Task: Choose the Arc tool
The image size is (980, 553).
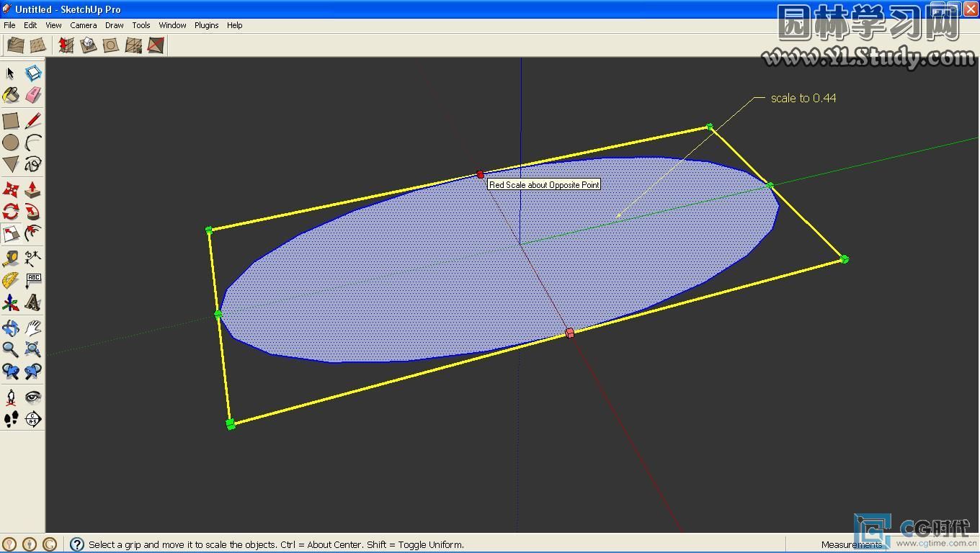Action: click(33, 143)
